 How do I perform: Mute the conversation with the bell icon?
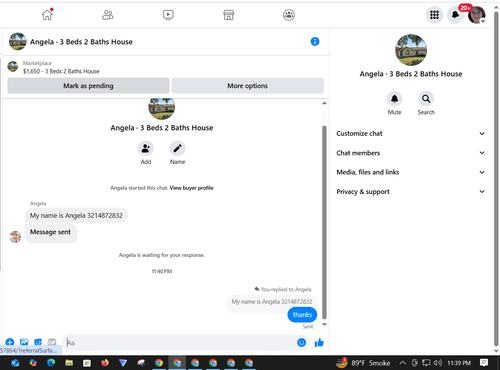[394, 99]
